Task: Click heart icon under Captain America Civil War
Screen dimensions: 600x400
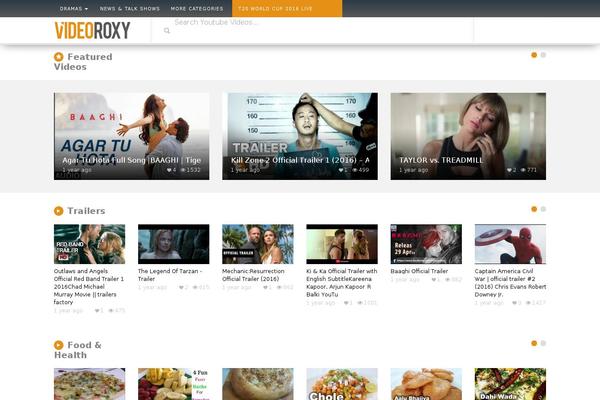Action: click(x=515, y=303)
